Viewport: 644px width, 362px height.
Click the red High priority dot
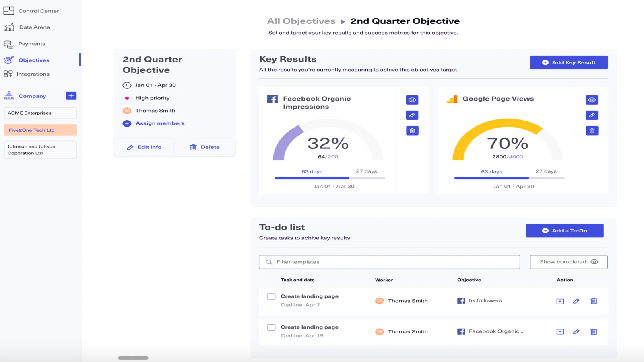pyautogui.click(x=127, y=98)
